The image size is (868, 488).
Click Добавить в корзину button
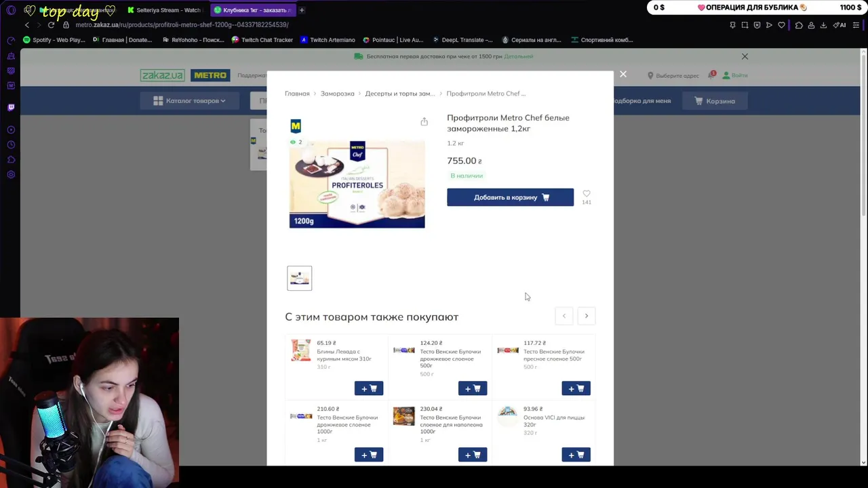510,197
